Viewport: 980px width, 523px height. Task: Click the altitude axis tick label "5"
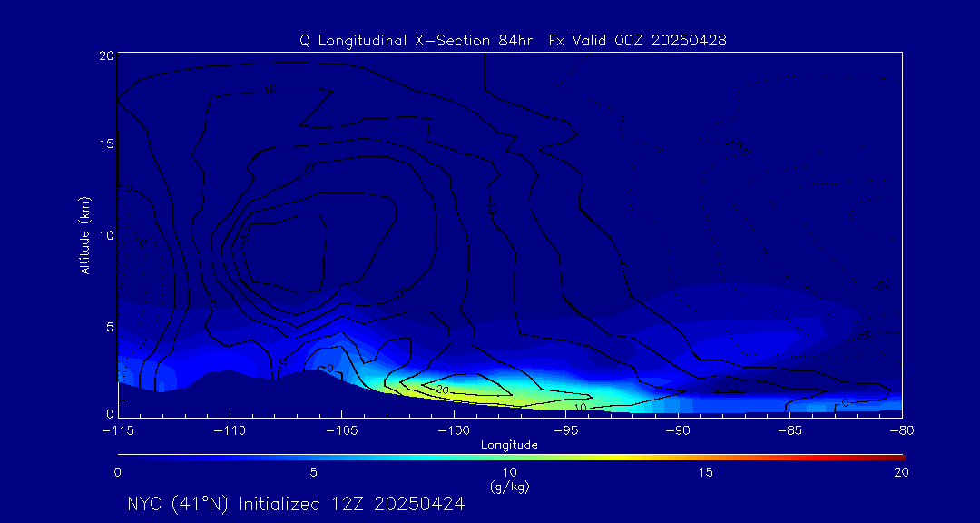pyautogui.click(x=110, y=326)
